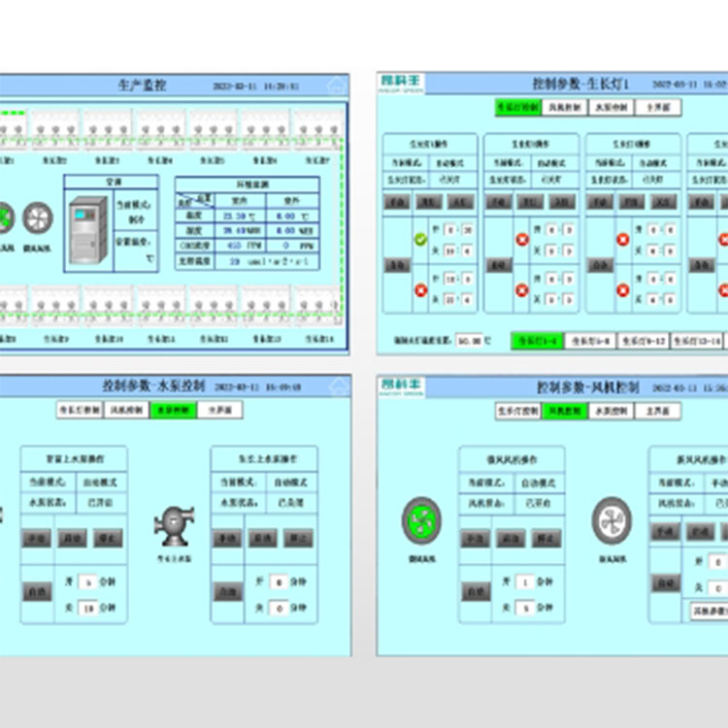Viewport: 728px width, 728px height.
Task: Click 自动 button in 循环风机 group
Action: [x=476, y=592]
